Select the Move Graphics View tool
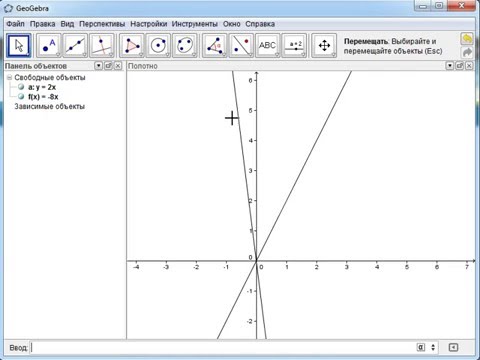The width and height of the screenshot is (480, 360). click(x=324, y=45)
